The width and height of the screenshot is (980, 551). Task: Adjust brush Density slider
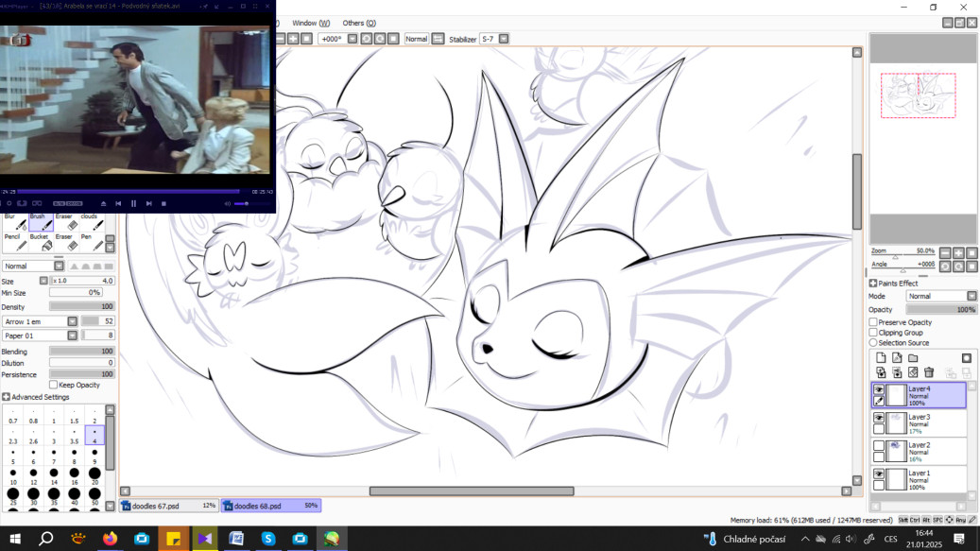82,307
